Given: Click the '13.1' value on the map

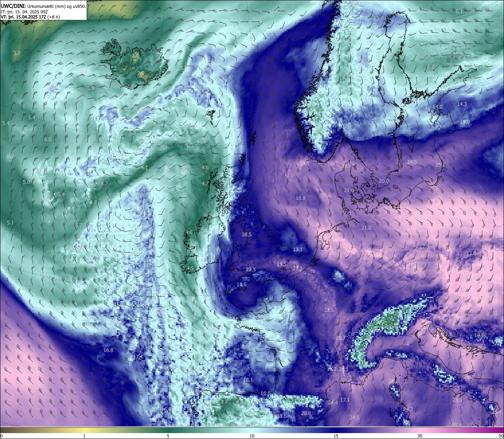Looking at the screenshot, I should click(x=298, y=250).
